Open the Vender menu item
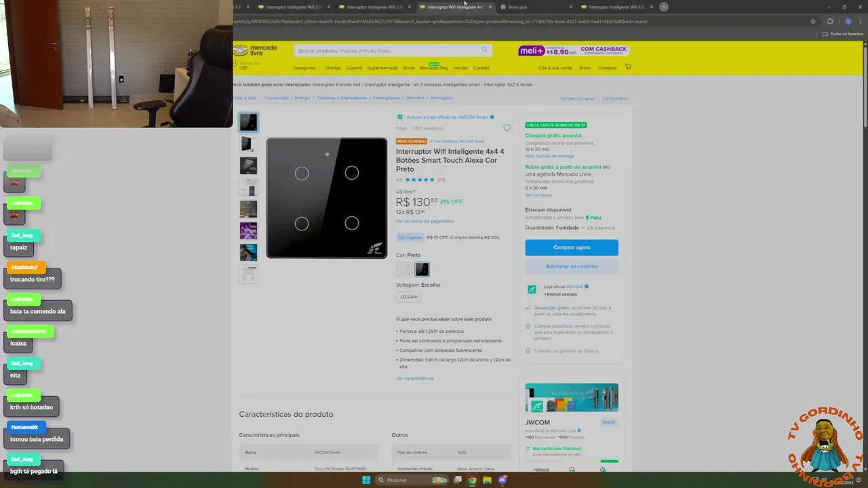This screenshot has width=868, height=488. 460,68
